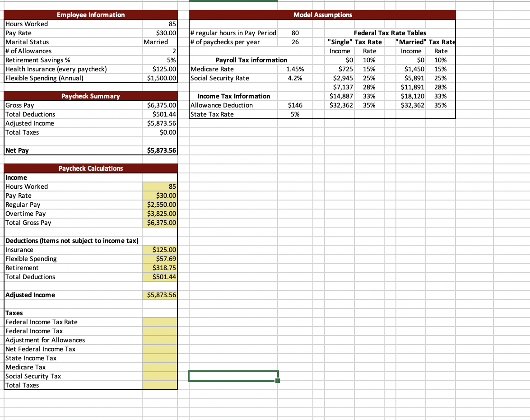Click the Pay Rate cell containing $30.00
Viewport: 530px width, 420px height.
coord(159,33)
